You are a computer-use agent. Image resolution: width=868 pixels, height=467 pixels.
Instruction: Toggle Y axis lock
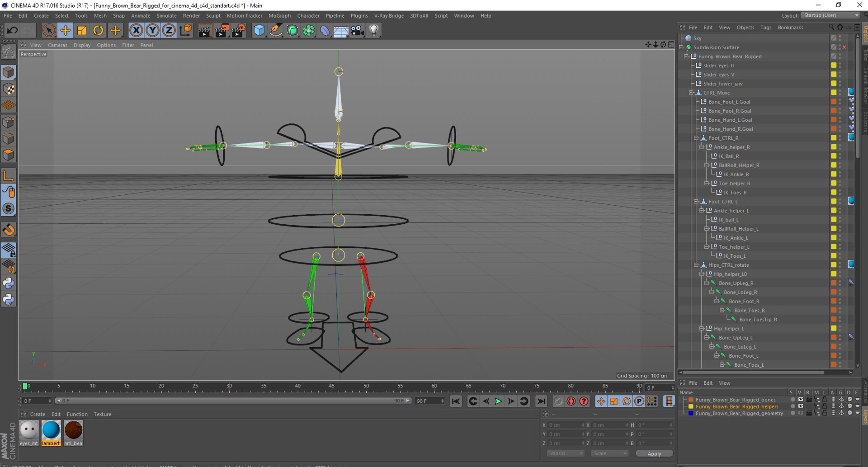pos(152,30)
